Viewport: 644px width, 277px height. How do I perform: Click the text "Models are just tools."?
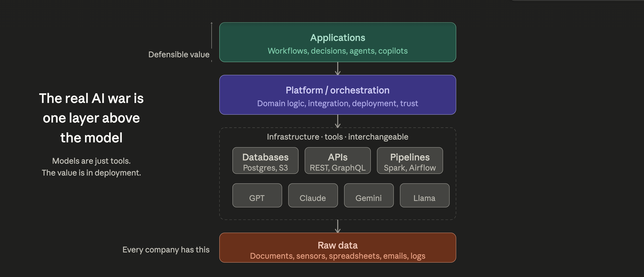click(x=91, y=161)
